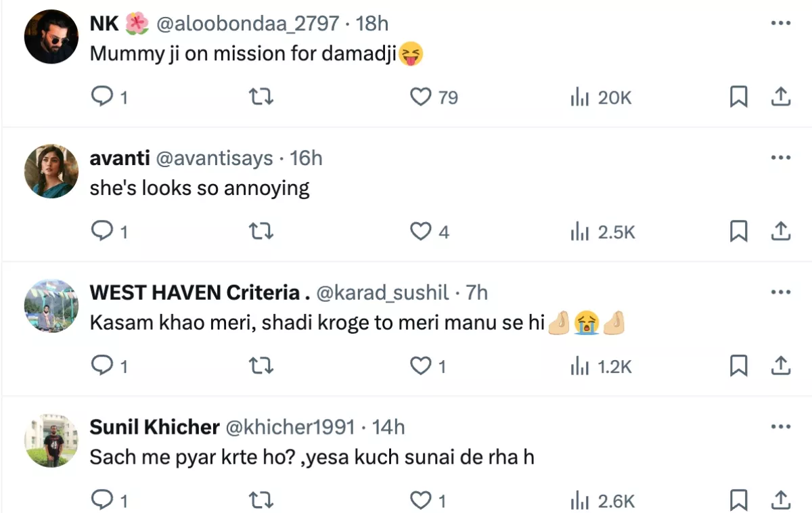Share WEST HAVEN Criteria's tweet
Image resolution: width=812 pixels, height=513 pixels.
(x=781, y=366)
